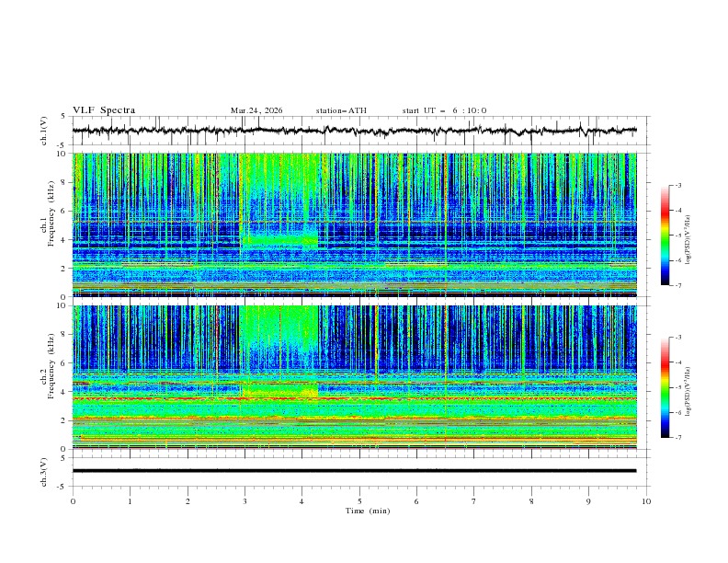Click the 1 minute tick on time axis
Viewport: 728px width, 563px height.
point(130,501)
